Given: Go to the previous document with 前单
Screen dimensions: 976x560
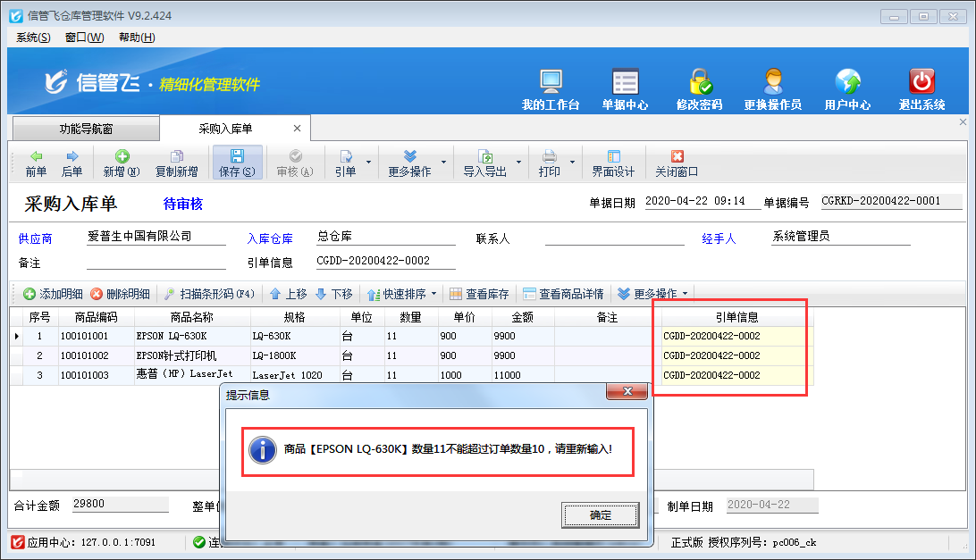Looking at the screenshot, I should (36, 163).
